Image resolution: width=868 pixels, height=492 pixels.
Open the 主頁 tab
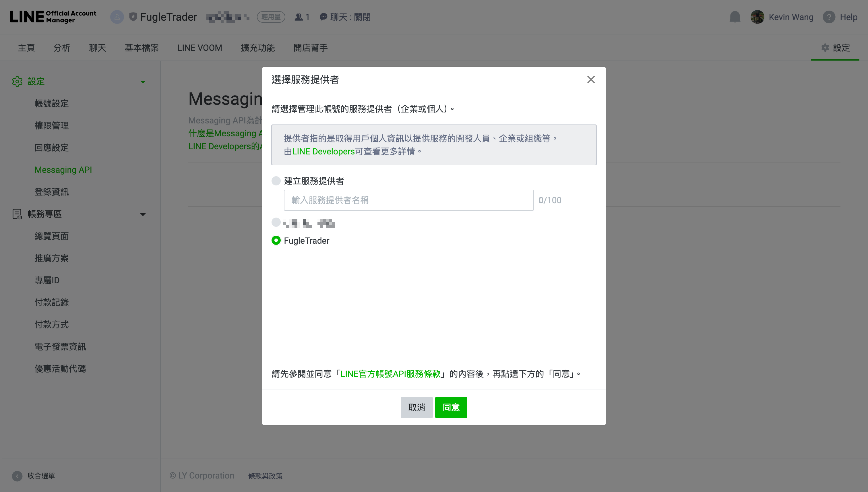point(26,48)
